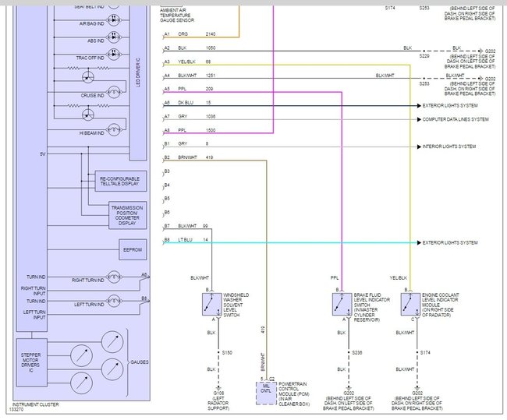Click POWERTRAIN CONTROL MODULE (PCM) description text

point(294,394)
